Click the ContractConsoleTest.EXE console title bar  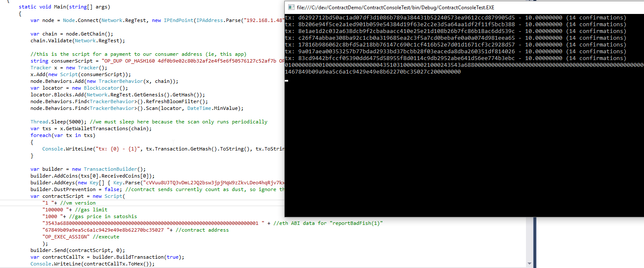click(464, 8)
